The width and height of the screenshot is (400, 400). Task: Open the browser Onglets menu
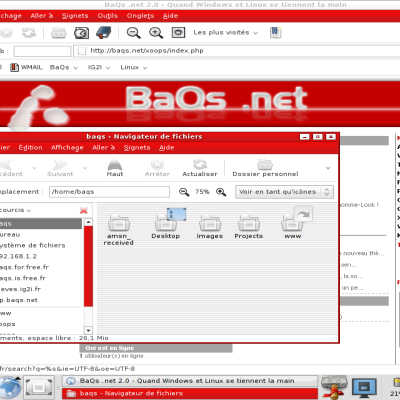click(x=140, y=16)
